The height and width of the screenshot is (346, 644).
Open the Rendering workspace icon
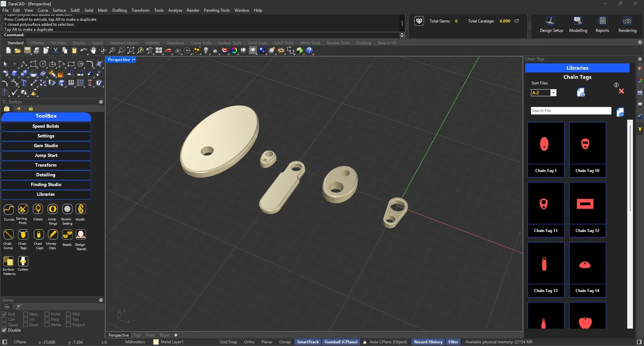(x=627, y=21)
